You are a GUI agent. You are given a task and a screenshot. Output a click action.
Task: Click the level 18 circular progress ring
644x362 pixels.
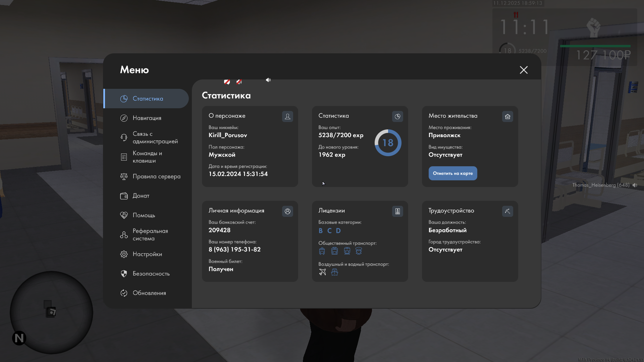point(388,143)
